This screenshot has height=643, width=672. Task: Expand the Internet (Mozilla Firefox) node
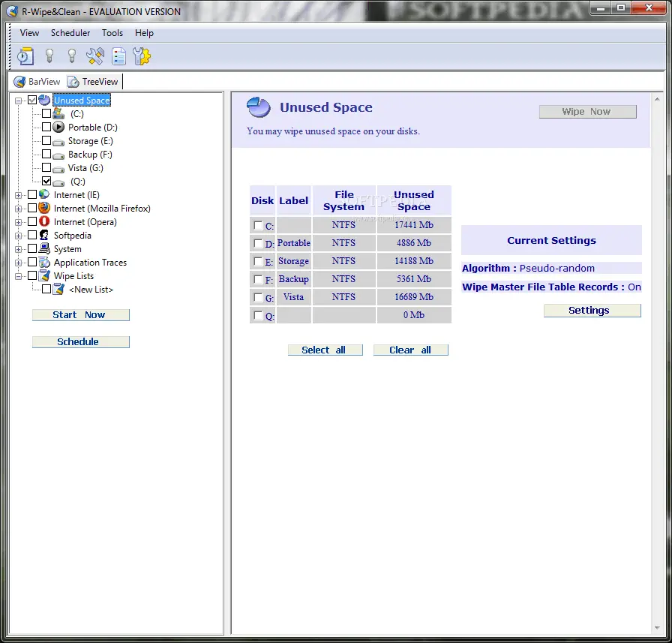tap(19, 209)
